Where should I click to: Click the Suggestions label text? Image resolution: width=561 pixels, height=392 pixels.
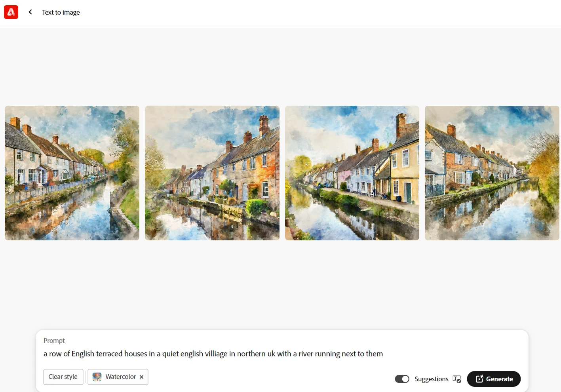coord(431,379)
